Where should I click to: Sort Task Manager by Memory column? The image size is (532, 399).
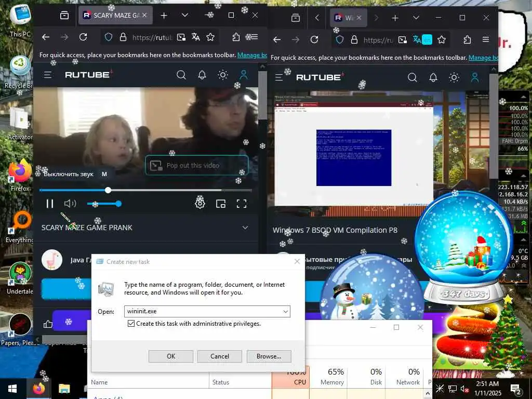click(x=328, y=377)
